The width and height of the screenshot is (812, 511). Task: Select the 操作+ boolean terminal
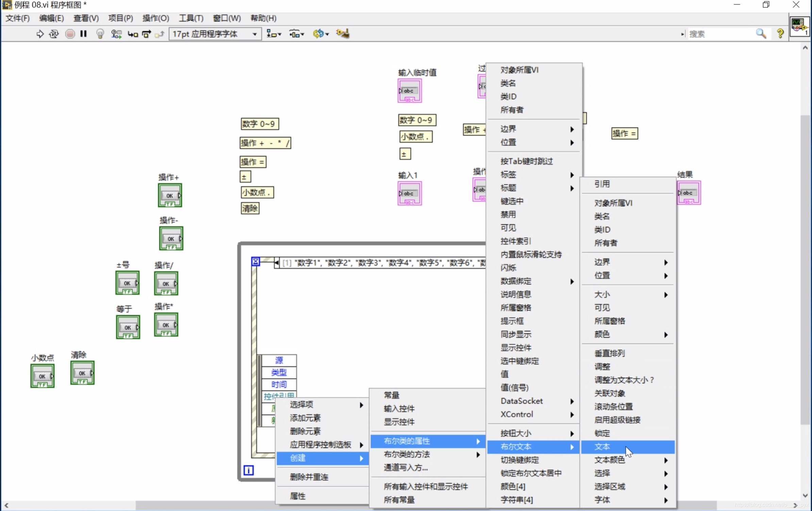170,195
